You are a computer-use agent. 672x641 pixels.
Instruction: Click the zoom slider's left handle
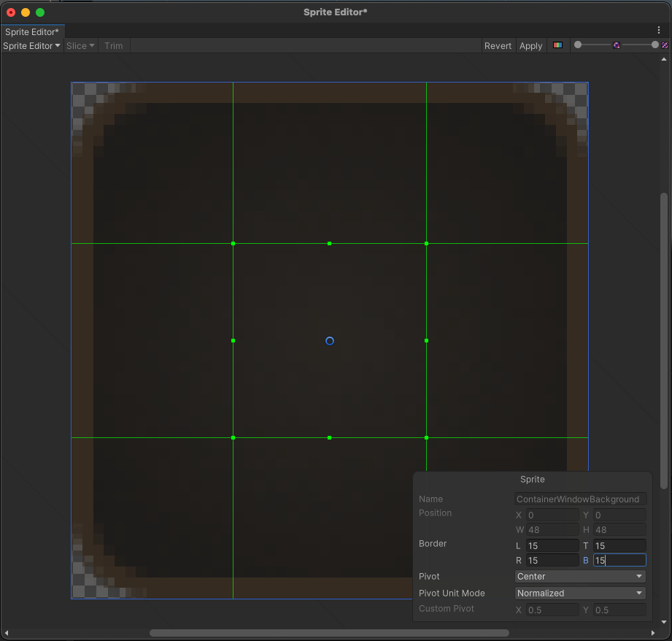click(x=578, y=45)
